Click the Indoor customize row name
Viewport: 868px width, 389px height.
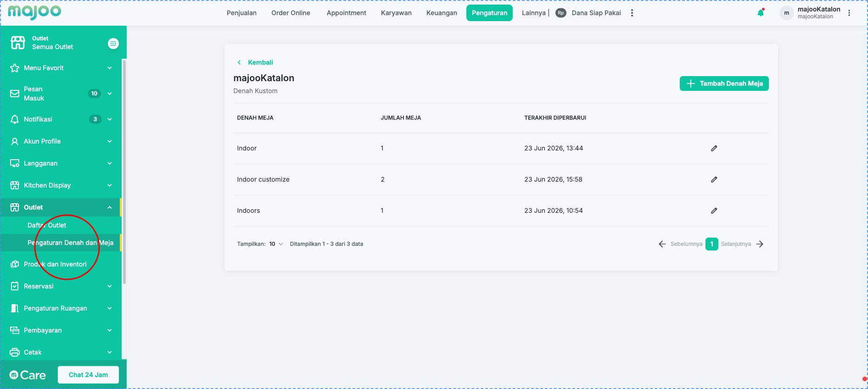[x=263, y=179]
